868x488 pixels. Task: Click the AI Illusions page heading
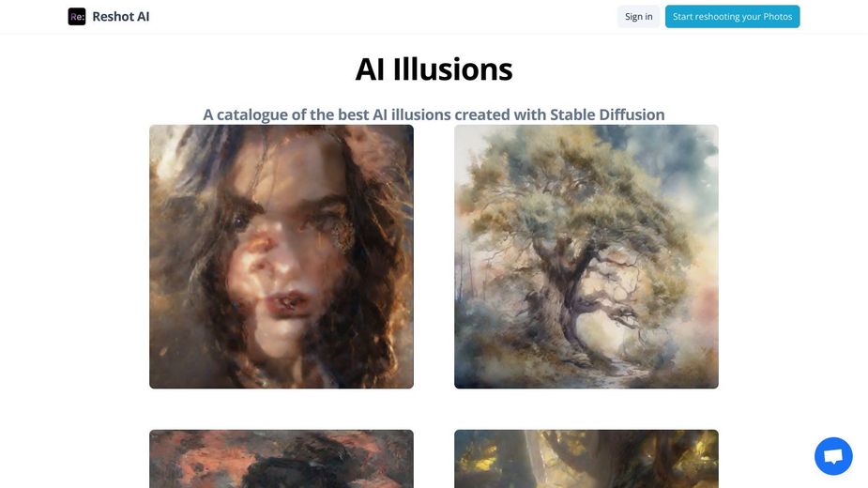click(434, 69)
